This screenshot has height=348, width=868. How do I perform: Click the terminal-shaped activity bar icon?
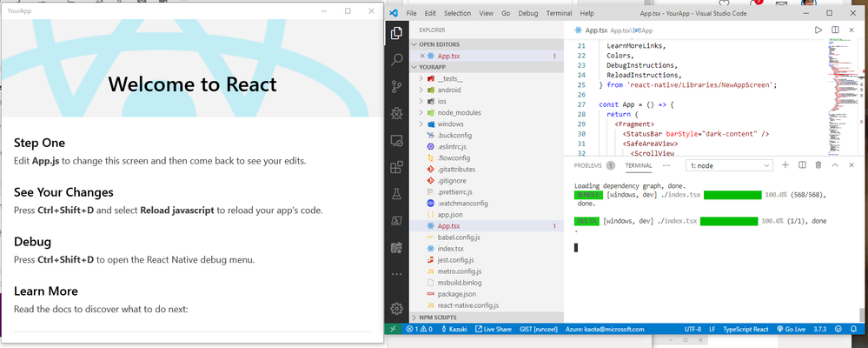click(x=396, y=221)
